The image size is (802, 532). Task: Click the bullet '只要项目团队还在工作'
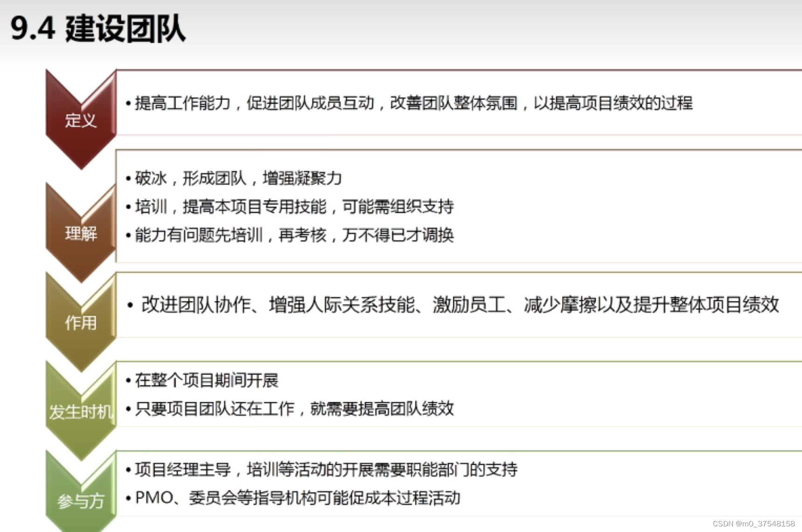290,408
